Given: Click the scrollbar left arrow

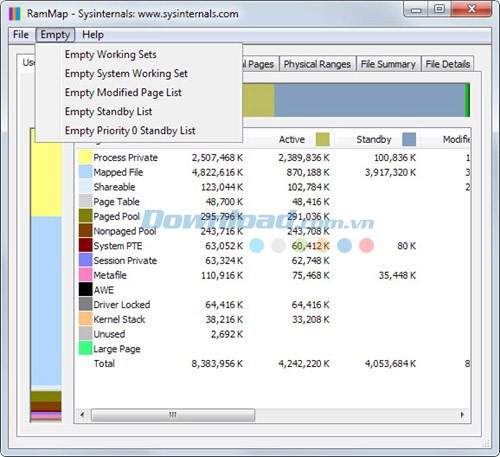Looking at the screenshot, I should [x=82, y=415].
